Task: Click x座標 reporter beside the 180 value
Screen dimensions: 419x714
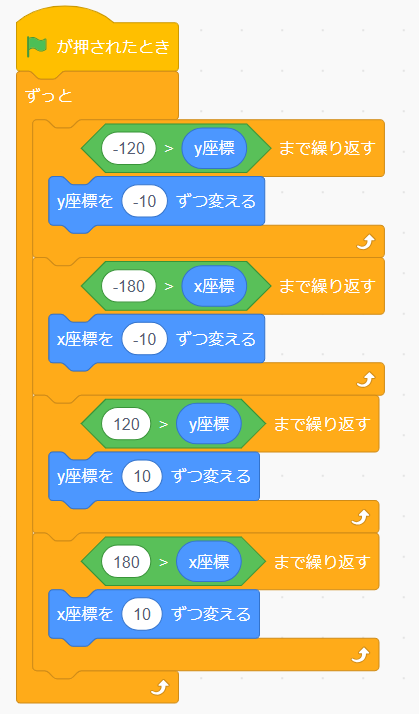Action: click(x=209, y=562)
